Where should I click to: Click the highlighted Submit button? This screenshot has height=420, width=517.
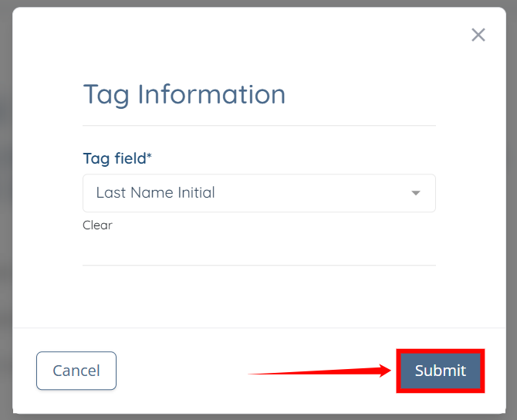point(441,371)
